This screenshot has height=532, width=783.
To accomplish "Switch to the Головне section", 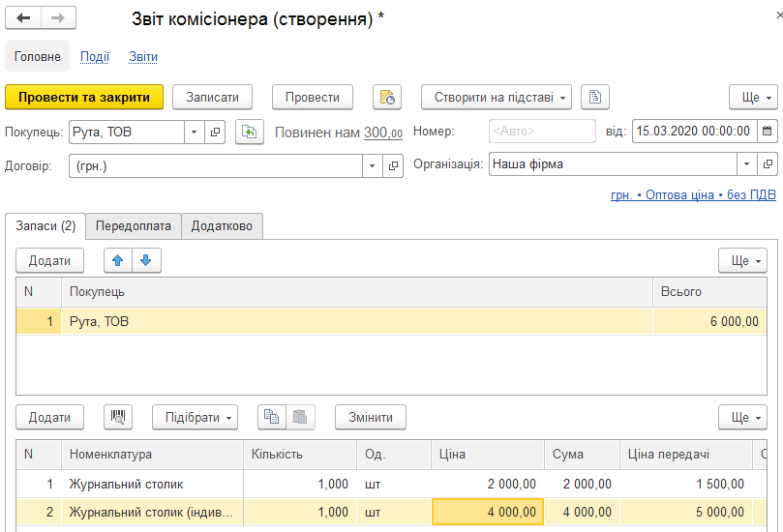I will pyautogui.click(x=38, y=56).
